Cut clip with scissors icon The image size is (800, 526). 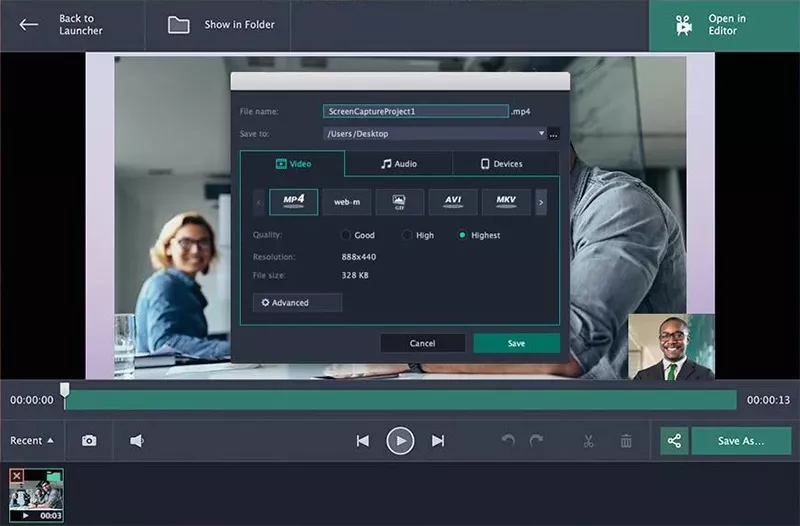pos(588,441)
